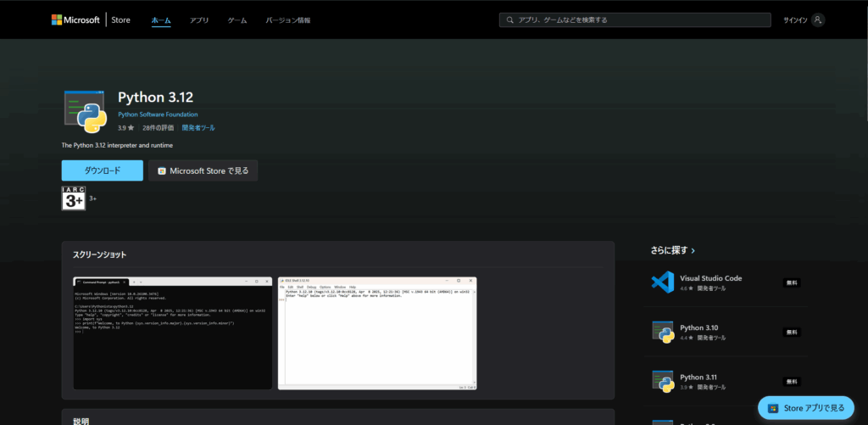
Task: Open the Python 3.11 listing title
Action: pos(698,377)
